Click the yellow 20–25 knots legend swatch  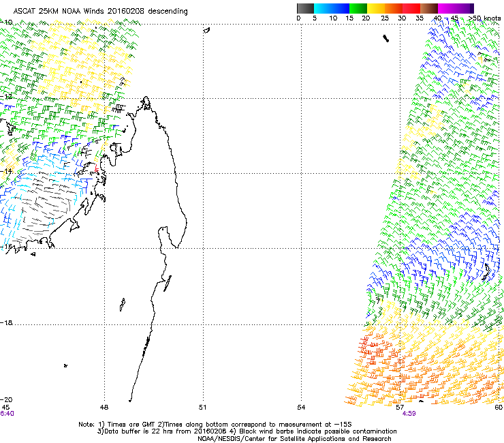coord(376,8)
